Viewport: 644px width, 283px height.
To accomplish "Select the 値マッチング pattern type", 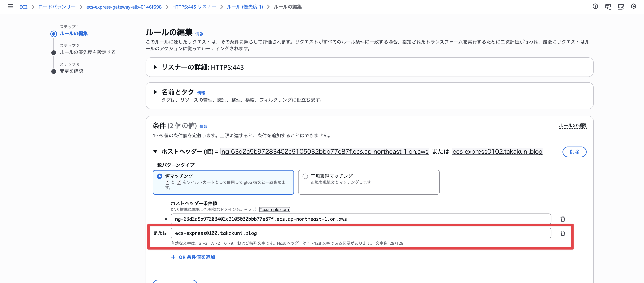I will (x=159, y=176).
